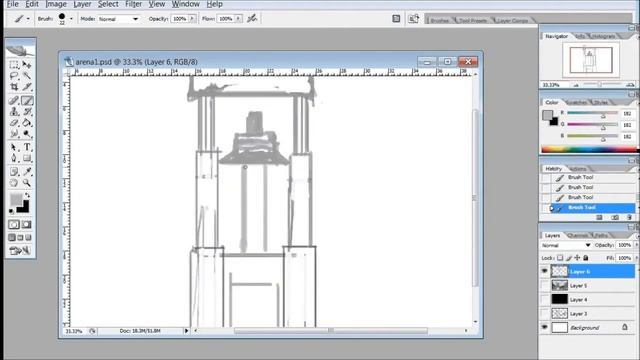Select the Clone Stamp tool
The image size is (640, 360).
click(14, 111)
